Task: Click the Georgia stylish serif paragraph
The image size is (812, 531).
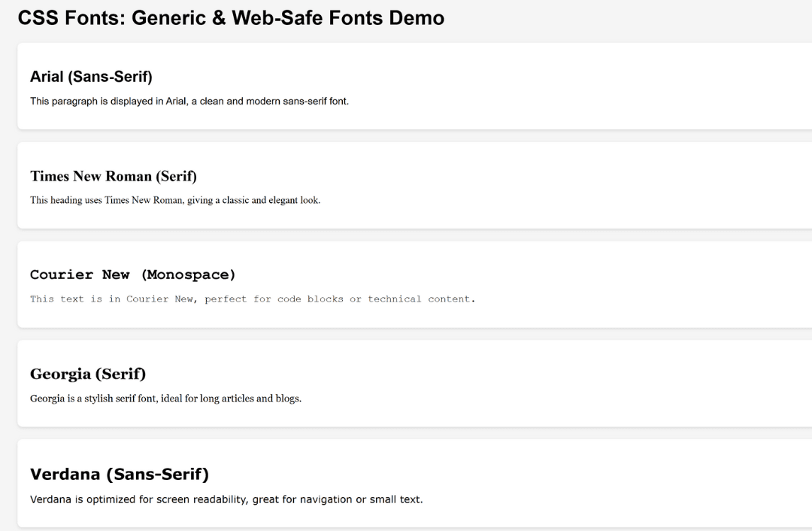Action: [165, 398]
